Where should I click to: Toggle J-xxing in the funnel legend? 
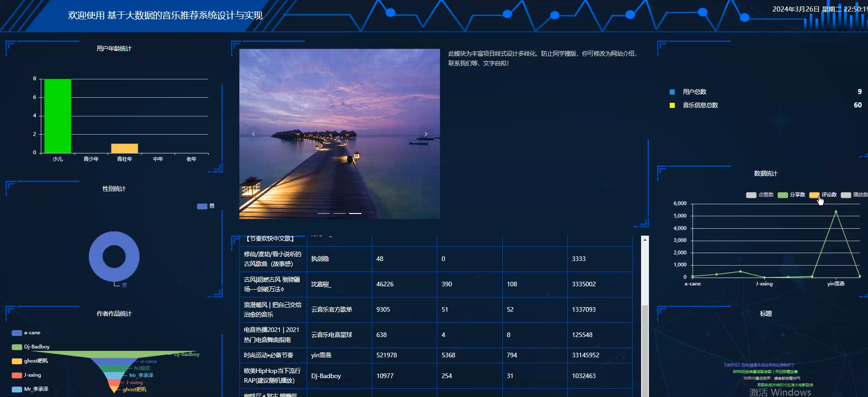coord(26,375)
